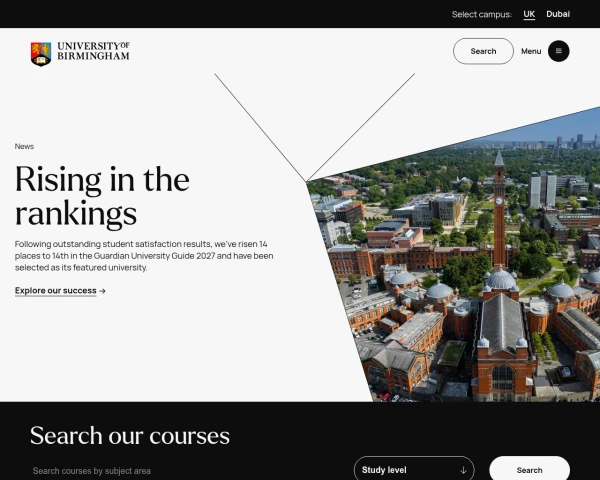Click the paragraph about Guardian University Guide 2027
Image resolution: width=600 pixels, height=480 pixels.
click(144, 256)
